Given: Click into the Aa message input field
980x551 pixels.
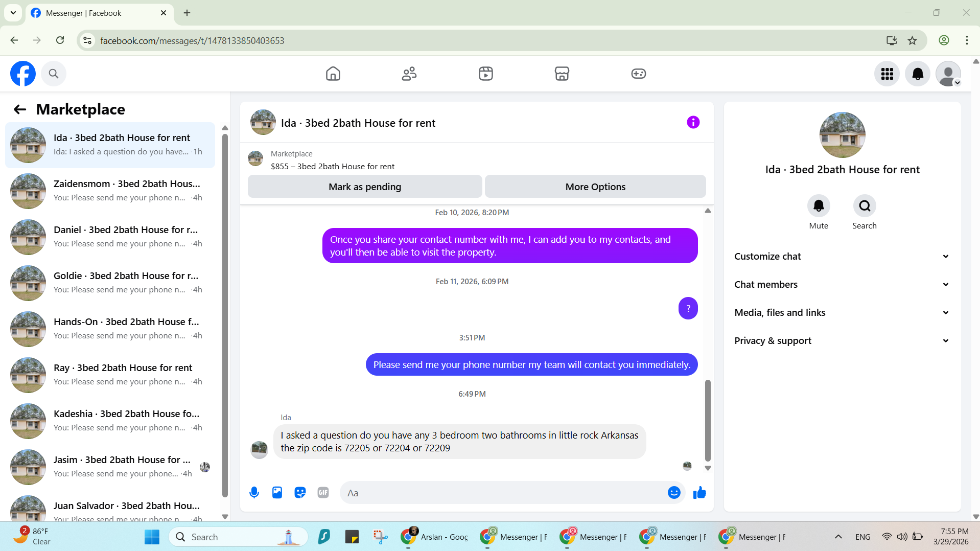Looking at the screenshot, I should tap(503, 493).
